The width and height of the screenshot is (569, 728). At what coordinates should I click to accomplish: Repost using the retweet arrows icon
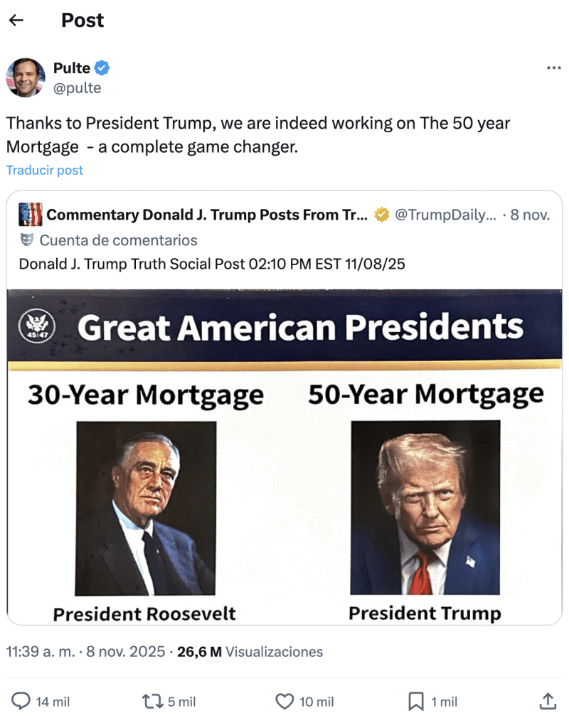coord(152,702)
